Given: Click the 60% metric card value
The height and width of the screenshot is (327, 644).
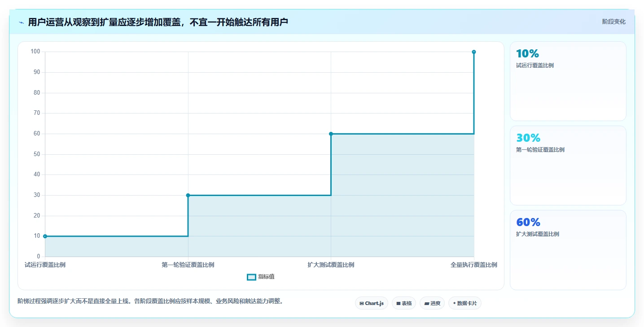Looking at the screenshot, I should pos(528,222).
